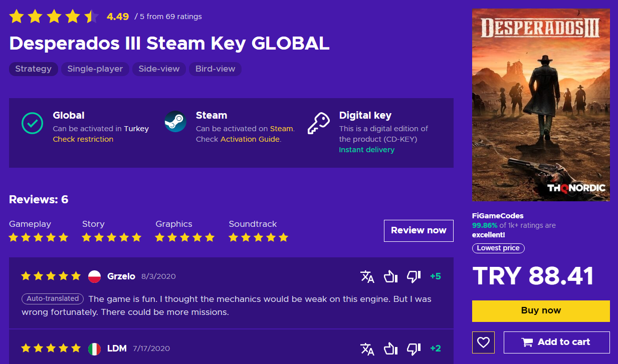Click reviewer name Grzelo
The height and width of the screenshot is (364, 618).
121,276
